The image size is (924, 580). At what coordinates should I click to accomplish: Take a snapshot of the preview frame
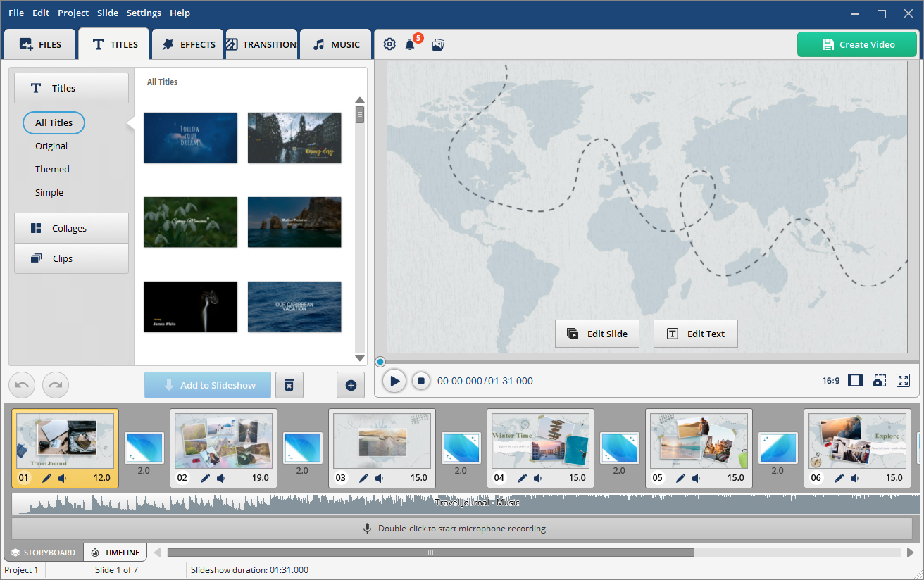[879, 381]
